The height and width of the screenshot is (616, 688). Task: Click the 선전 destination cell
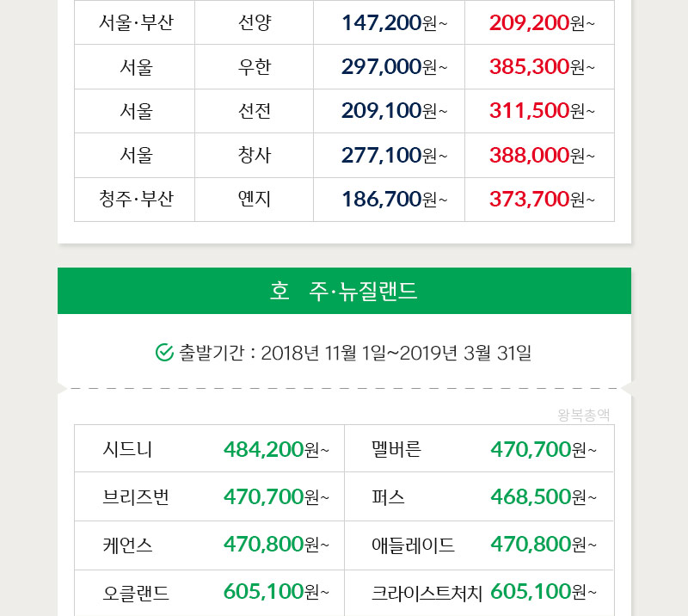[255, 111]
